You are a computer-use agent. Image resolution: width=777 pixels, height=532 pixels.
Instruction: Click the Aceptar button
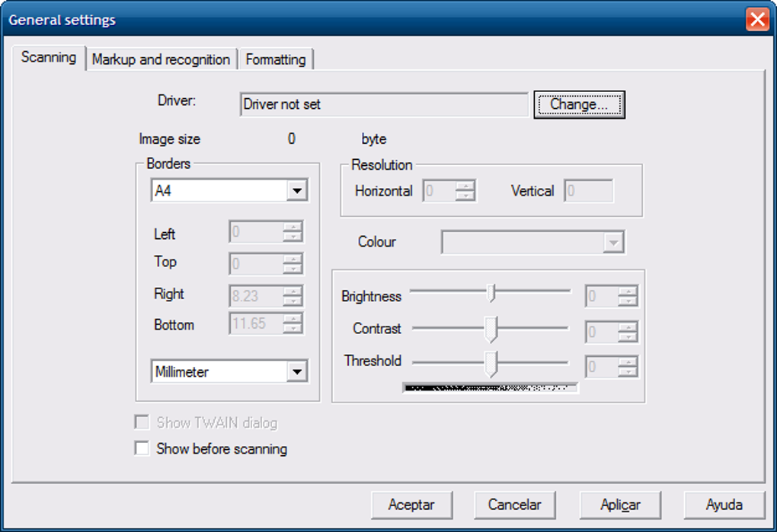(412, 505)
